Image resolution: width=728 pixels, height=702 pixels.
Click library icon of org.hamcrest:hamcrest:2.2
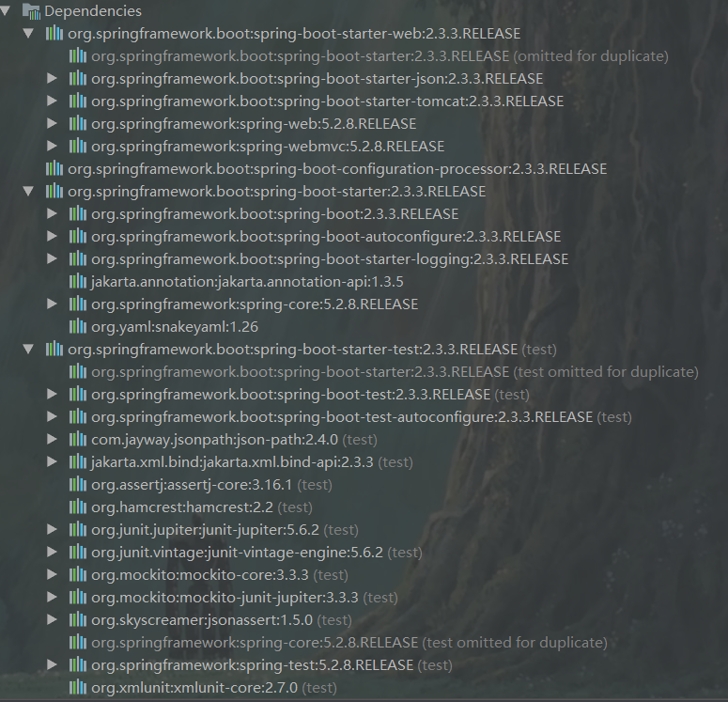point(78,507)
